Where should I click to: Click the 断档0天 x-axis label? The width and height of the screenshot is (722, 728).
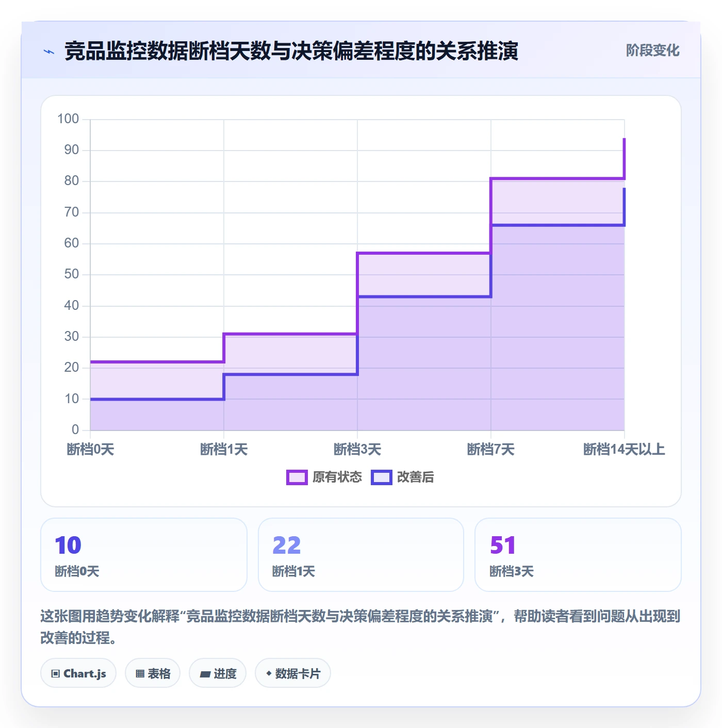point(90,450)
